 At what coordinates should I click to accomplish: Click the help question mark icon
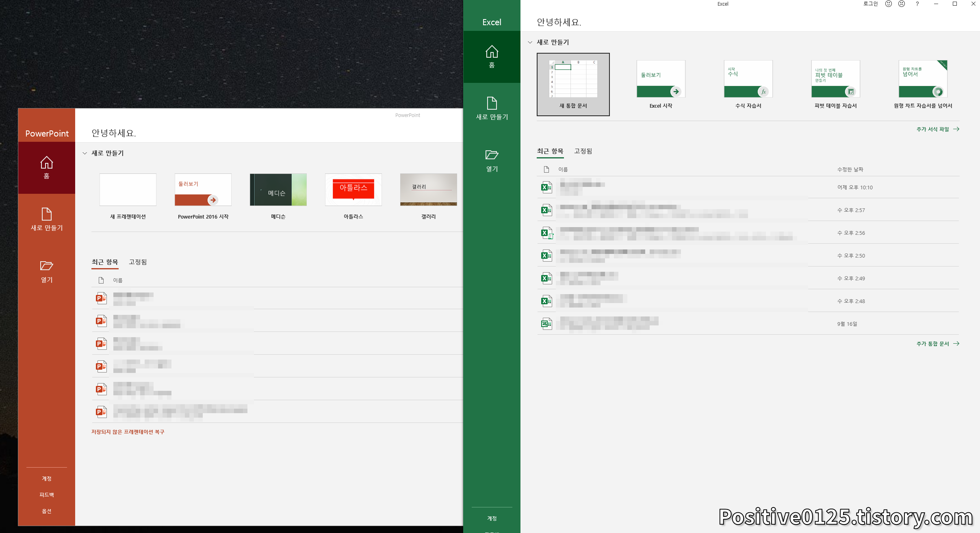(x=917, y=4)
